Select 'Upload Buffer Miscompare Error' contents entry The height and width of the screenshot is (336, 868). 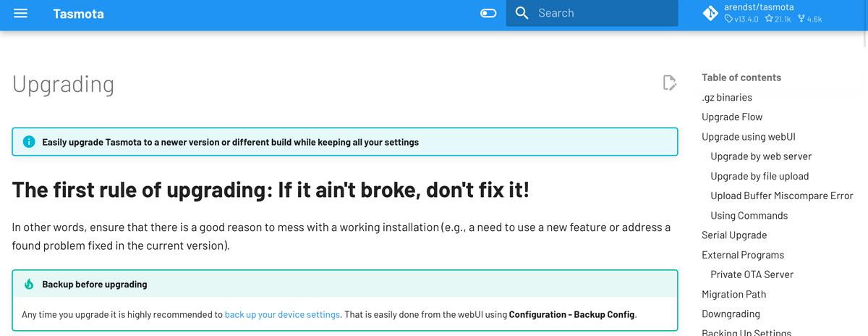782,196
